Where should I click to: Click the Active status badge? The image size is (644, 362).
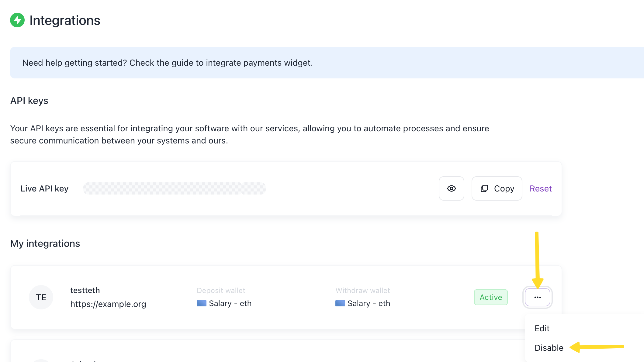491,297
